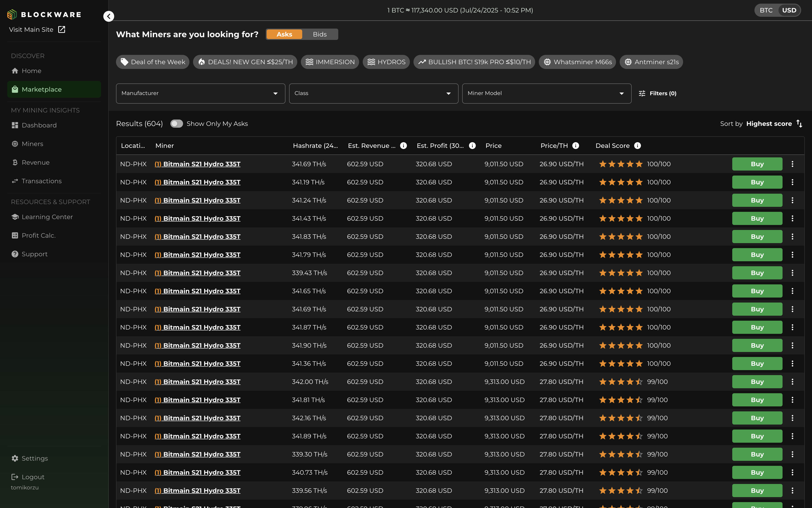Open the Miner Model dropdown
812x508 pixels.
pos(547,93)
